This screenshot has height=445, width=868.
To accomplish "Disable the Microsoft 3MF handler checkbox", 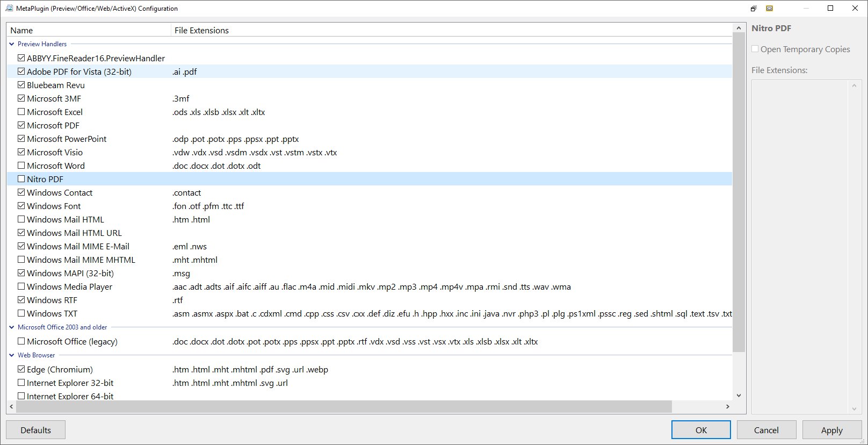I will pos(21,98).
